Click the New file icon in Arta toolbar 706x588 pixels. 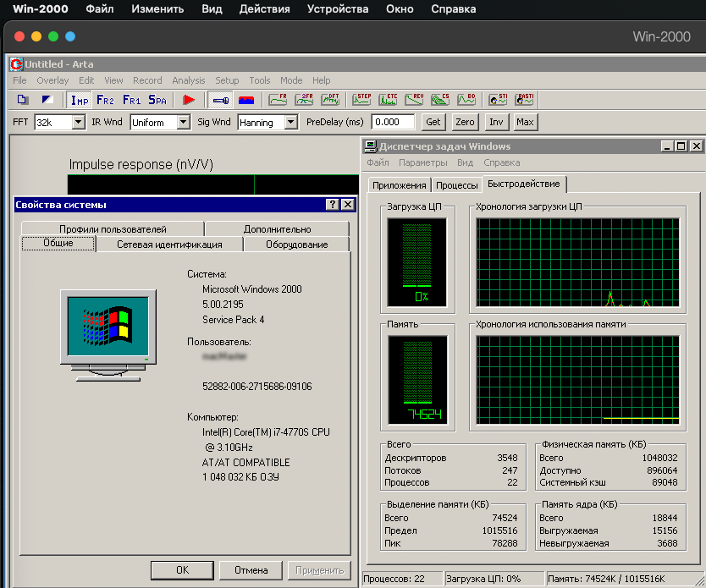(x=23, y=100)
